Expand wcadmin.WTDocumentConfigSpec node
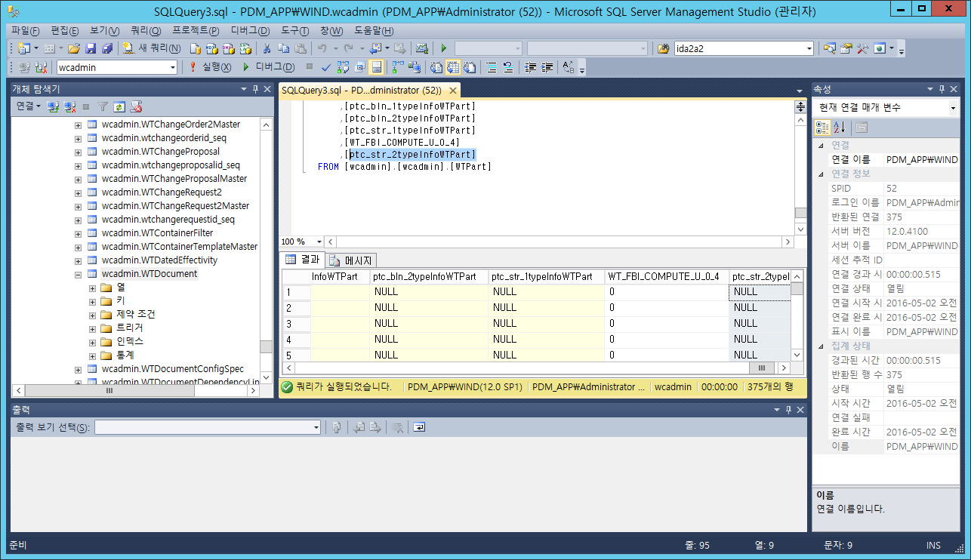This screenshot has height=560, width=971. coord(79,369)
